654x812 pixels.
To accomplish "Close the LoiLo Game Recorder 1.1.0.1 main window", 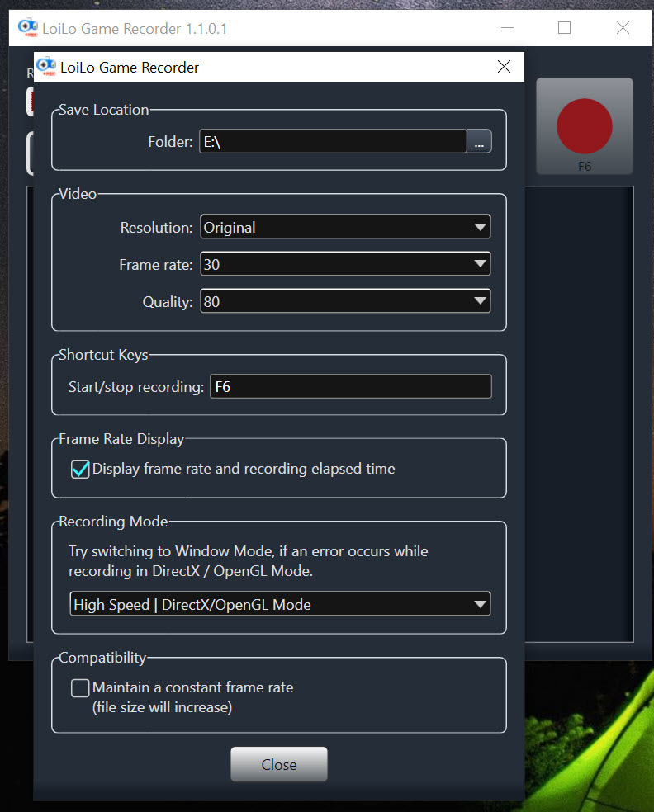I will pos(623,27).
